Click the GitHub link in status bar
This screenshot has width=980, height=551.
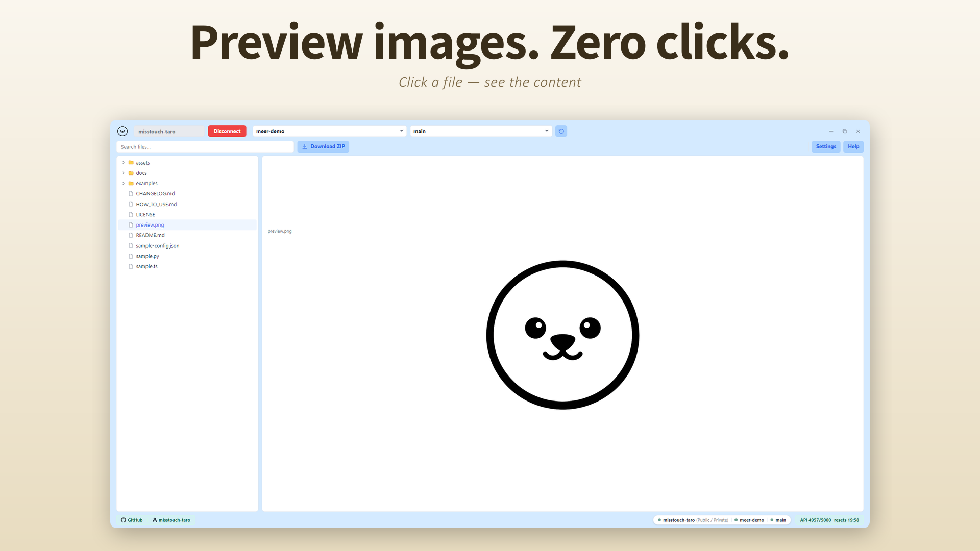pyautogui.click(x=132, y=520)
